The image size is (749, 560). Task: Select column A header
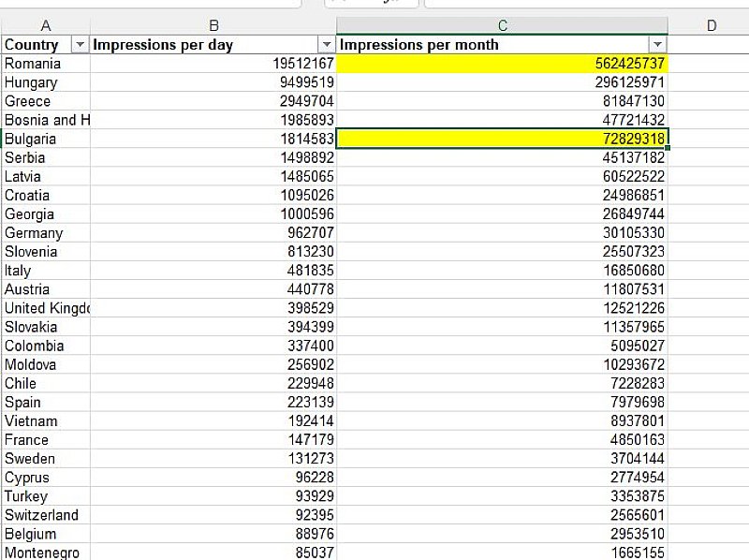point(45,26)
